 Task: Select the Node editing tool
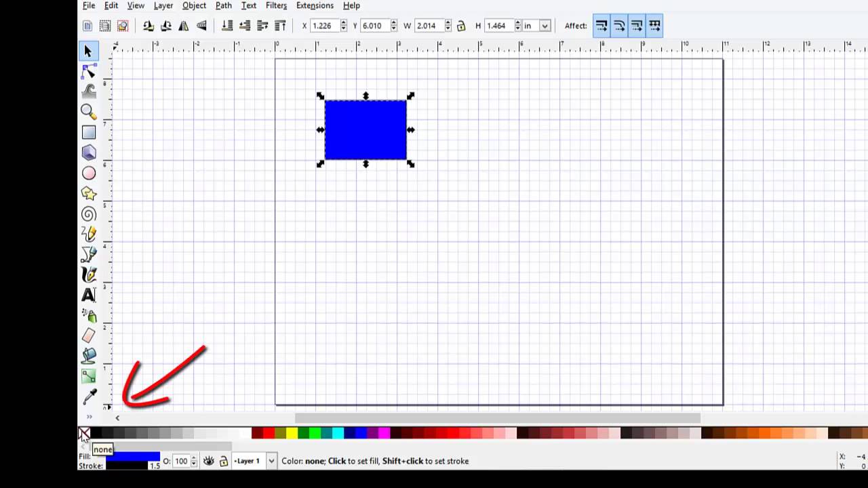tap(88, 71)
